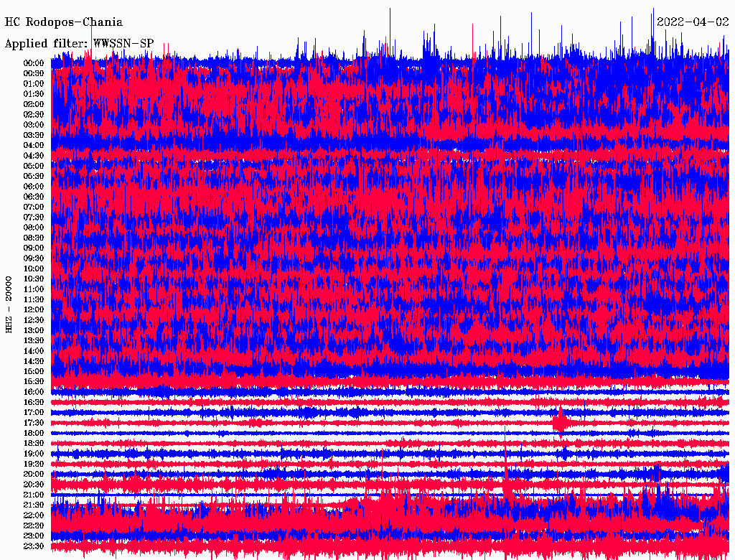
Task: Select the 22:00 time label
Action: point(34,515)
